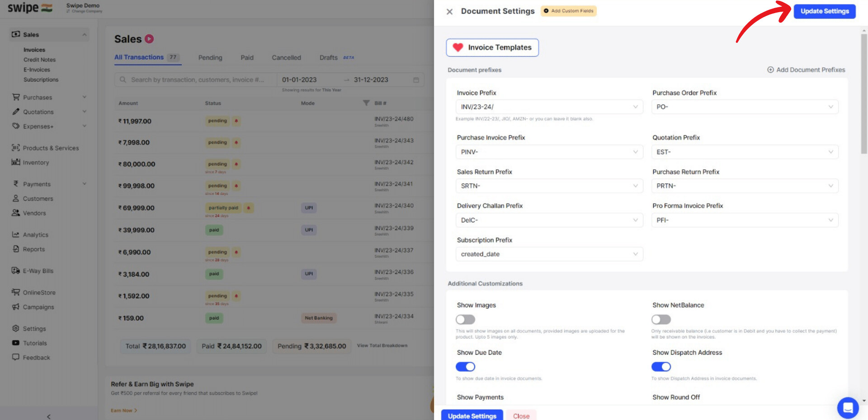Viewport: 868px width, 420px height.
Task: Click the red Close button
Action: (521, 415)
